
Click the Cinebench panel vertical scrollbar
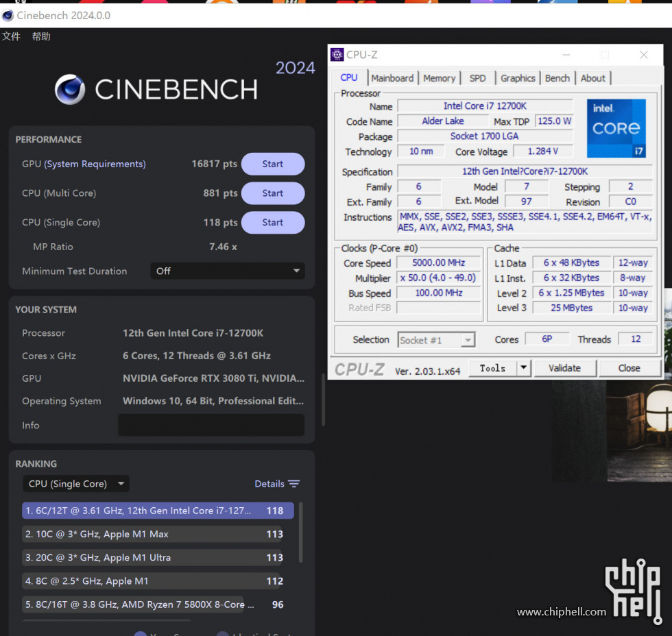323,400
